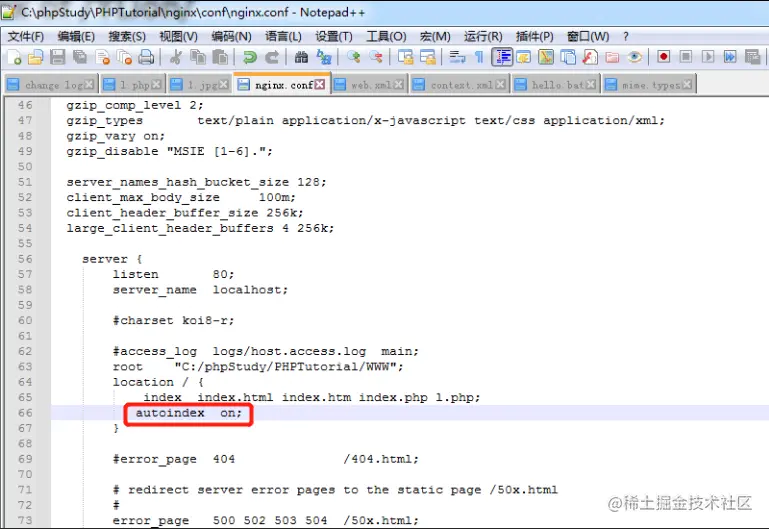Viewport: 769px width, 529px height.
Task: Open the 搜索(S) menu
Action: [x=127, y=36]
